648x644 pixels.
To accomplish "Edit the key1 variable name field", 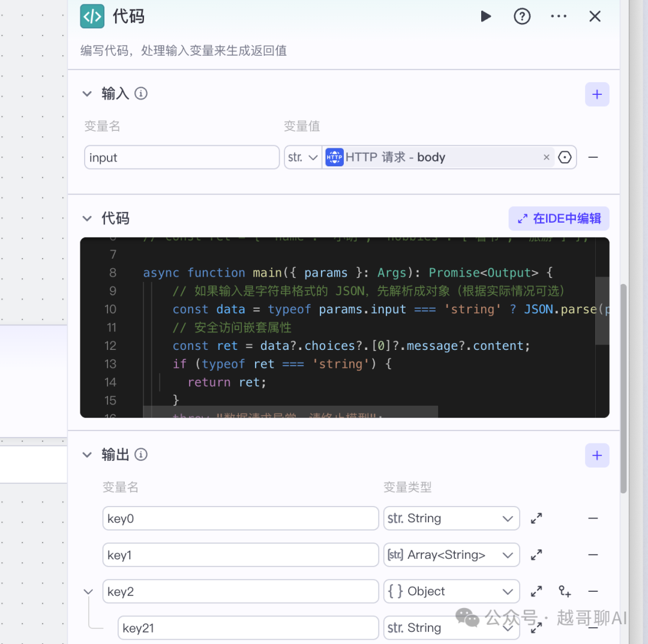I will [x=241, y=555].
